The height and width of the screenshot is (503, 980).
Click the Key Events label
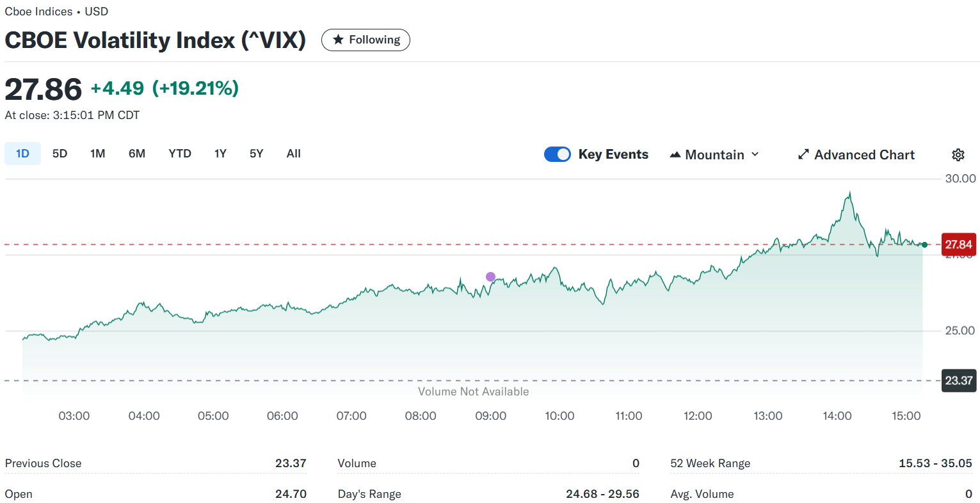pyautogui.click(x=613, y=154)
